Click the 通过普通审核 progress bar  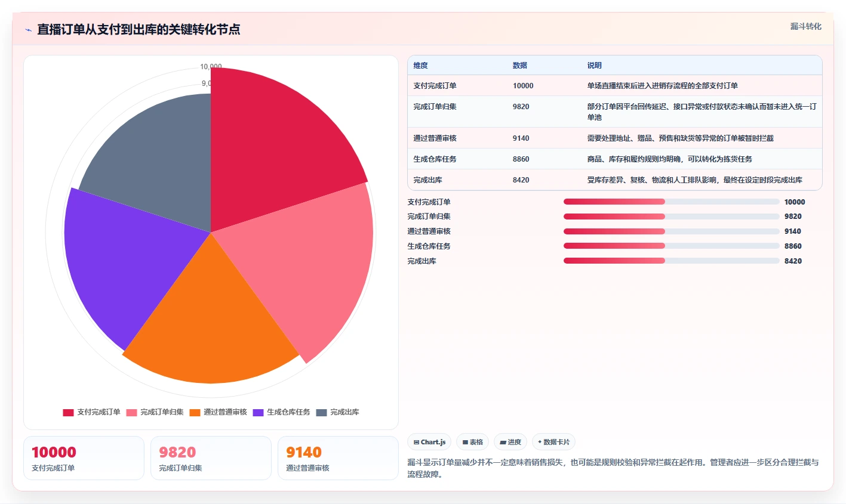[x=672, y=231]
